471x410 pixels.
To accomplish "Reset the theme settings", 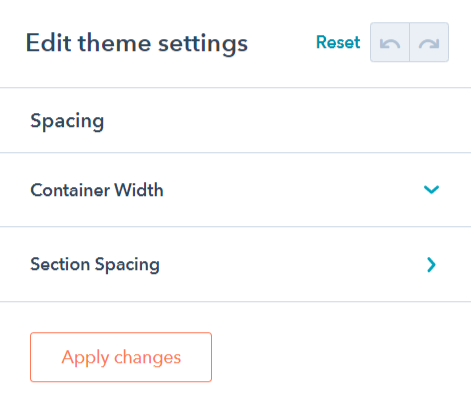I will 338,42.
